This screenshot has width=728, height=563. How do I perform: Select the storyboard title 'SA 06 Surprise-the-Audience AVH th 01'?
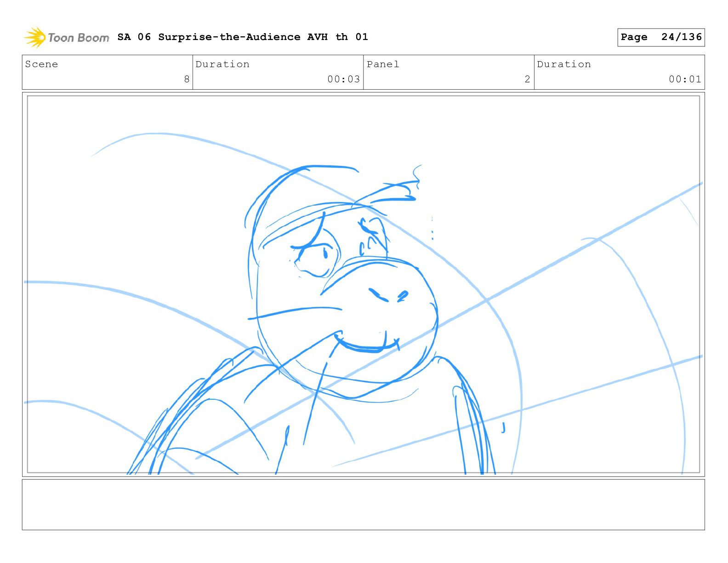coord(243,37)
